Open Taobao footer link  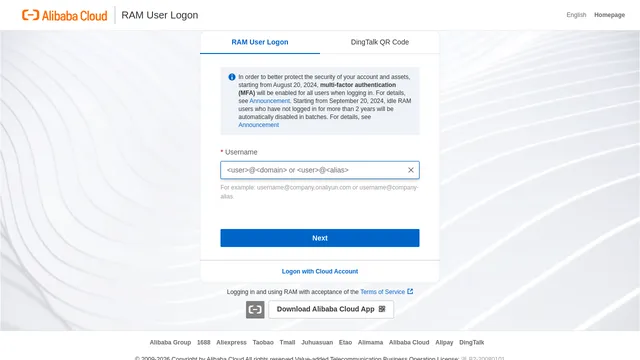pos(263,342)
